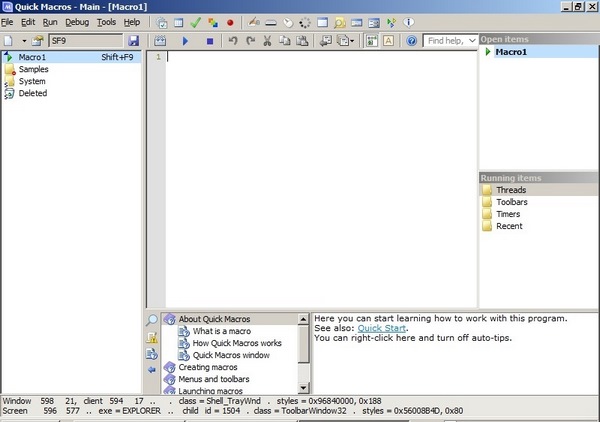Toggle the letter A annotations button
This screenshot has width=600, height=422.
(388, 41)
